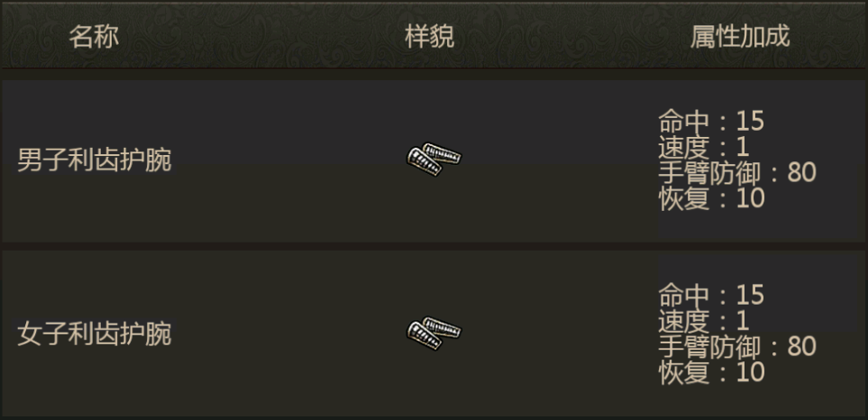The height and width of the screenshot is (420, 868).
Task: Open the 女子利齿护腕 item name
Action: pos(94,334)
